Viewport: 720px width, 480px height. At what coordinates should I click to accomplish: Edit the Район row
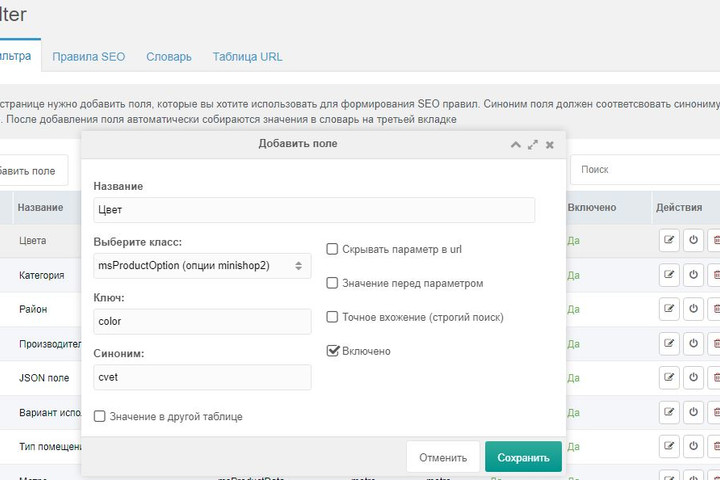tap(669, 309)
